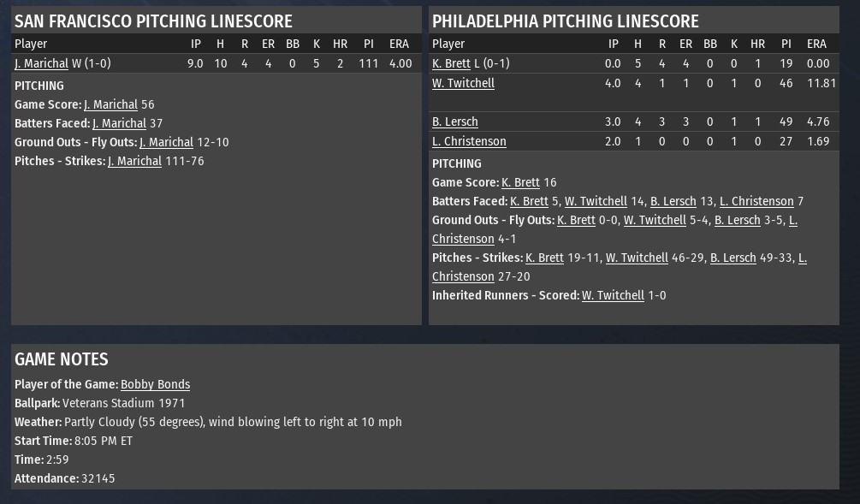
Task: Click L. Christenson in Philadelphia linescore table
Action: (x=469, y=141)
